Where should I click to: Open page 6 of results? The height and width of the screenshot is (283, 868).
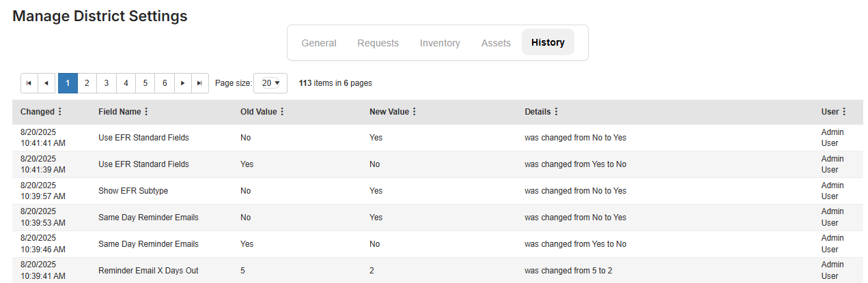coord(165,83)
